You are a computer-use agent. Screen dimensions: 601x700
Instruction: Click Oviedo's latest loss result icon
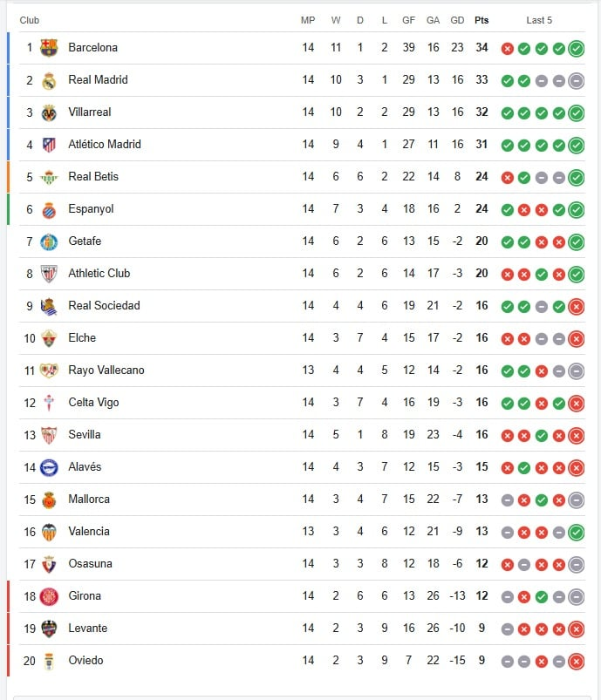click(x=576, y=662)
